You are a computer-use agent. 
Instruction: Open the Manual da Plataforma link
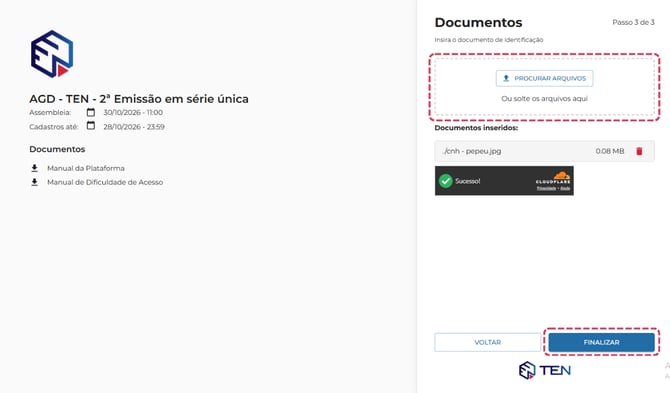pos(86,168)
